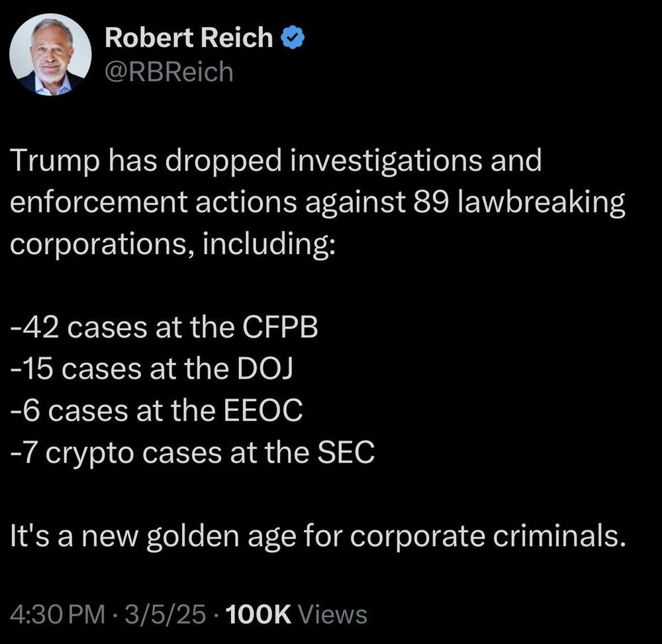Click the word Views in footer

(333, 614)
